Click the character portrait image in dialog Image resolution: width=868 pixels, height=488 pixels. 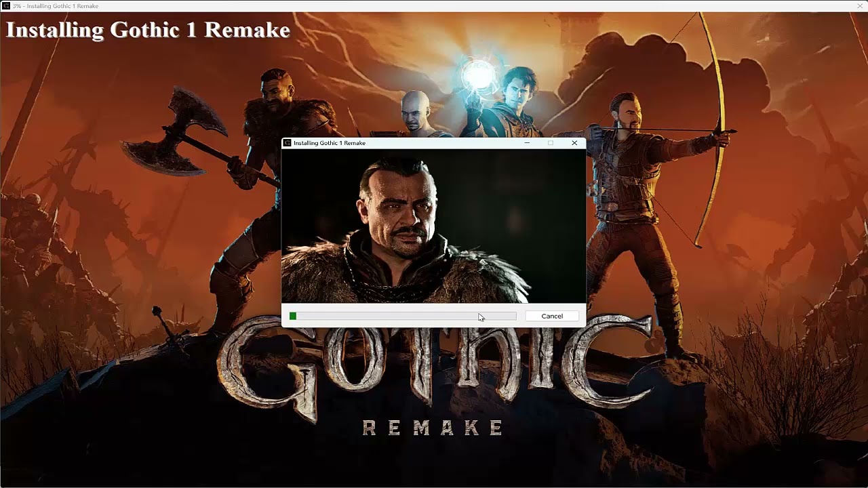[433, 226]
